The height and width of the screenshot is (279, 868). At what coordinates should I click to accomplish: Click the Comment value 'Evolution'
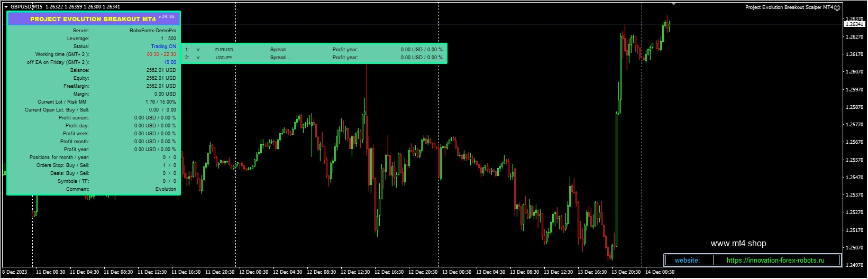pos(166,189)
